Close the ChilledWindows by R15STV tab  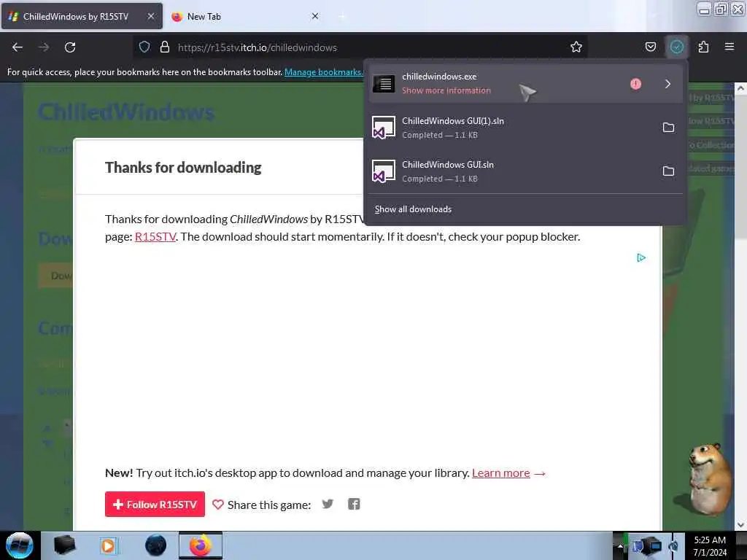[x=150, y=16]
